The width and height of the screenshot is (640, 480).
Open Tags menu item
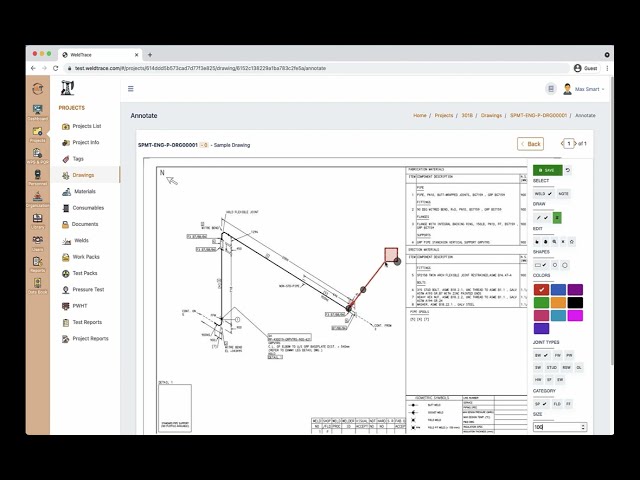(x=78, y=159)
